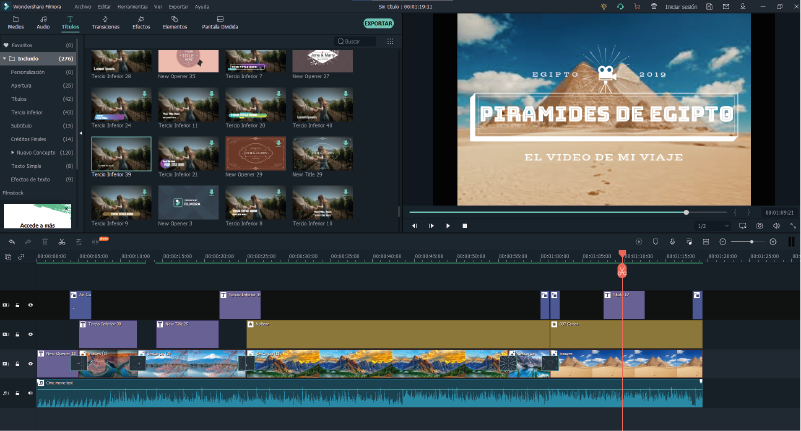Open the Elementos tab
The image size is (801, 431).
[175, 22]
